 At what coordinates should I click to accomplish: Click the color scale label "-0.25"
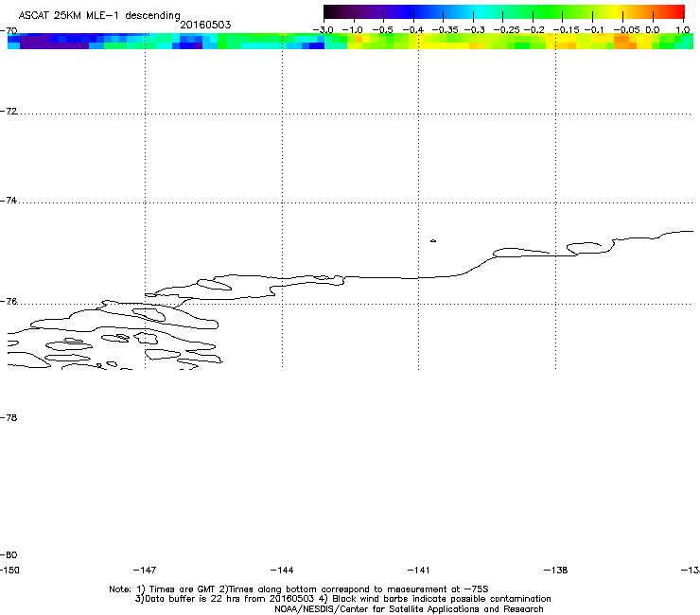pos(507,30)
